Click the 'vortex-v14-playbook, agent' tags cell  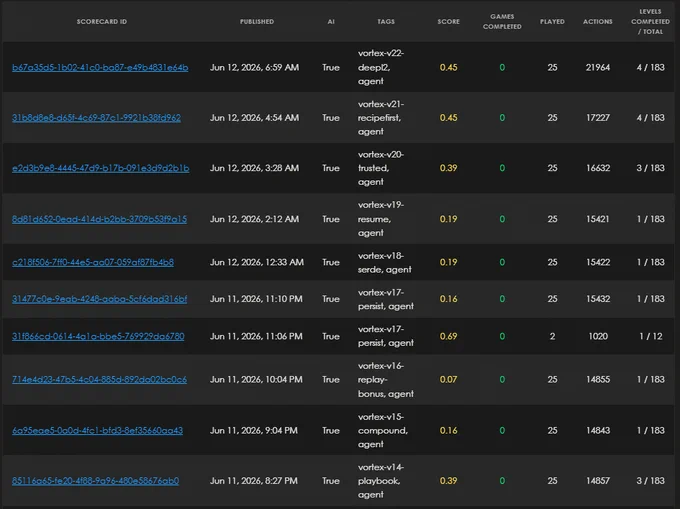point(381,480)
